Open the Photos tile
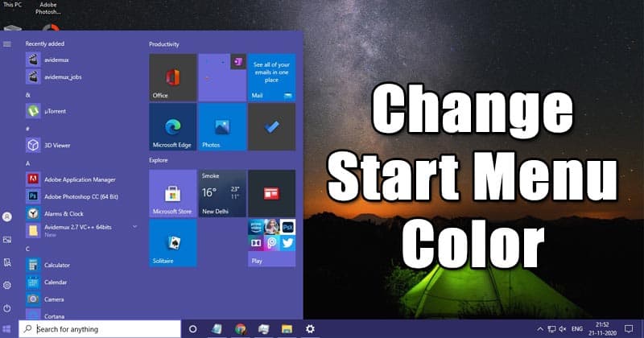 click(x=222, y=127)
